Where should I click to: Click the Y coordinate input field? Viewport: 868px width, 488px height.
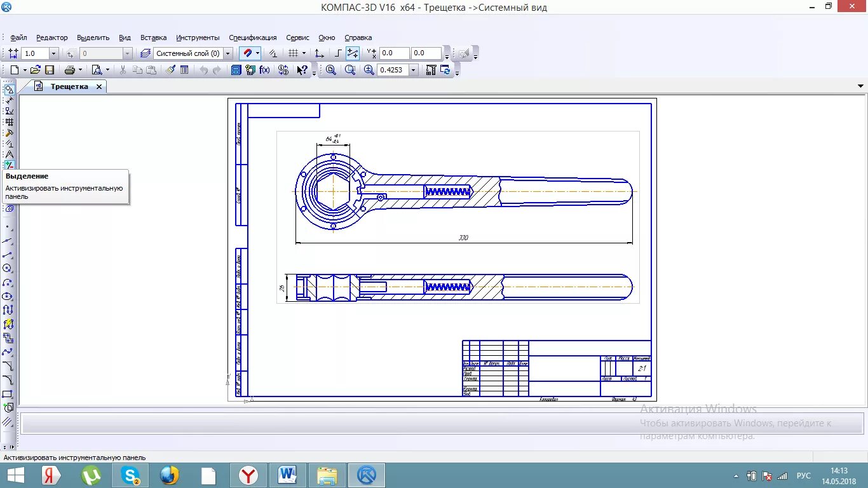click(x=426, y=53)
